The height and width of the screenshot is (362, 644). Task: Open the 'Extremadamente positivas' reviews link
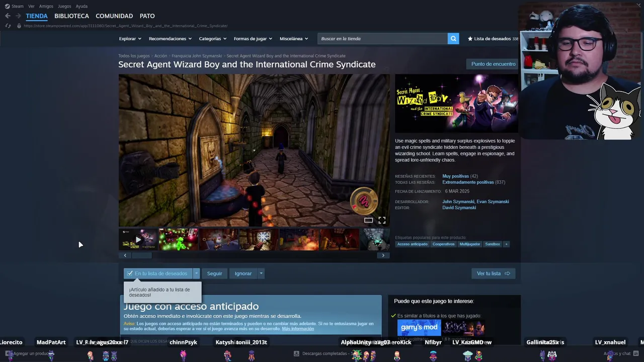(468, 183)
